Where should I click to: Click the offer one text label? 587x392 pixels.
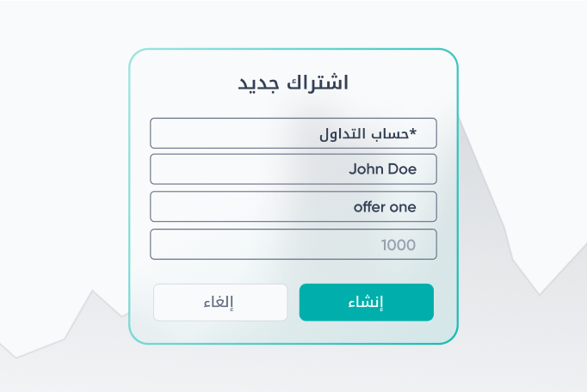point(385,207)
